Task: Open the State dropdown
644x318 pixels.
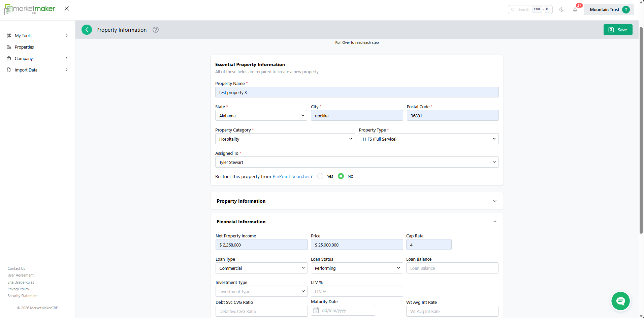Action: [261, 116]
